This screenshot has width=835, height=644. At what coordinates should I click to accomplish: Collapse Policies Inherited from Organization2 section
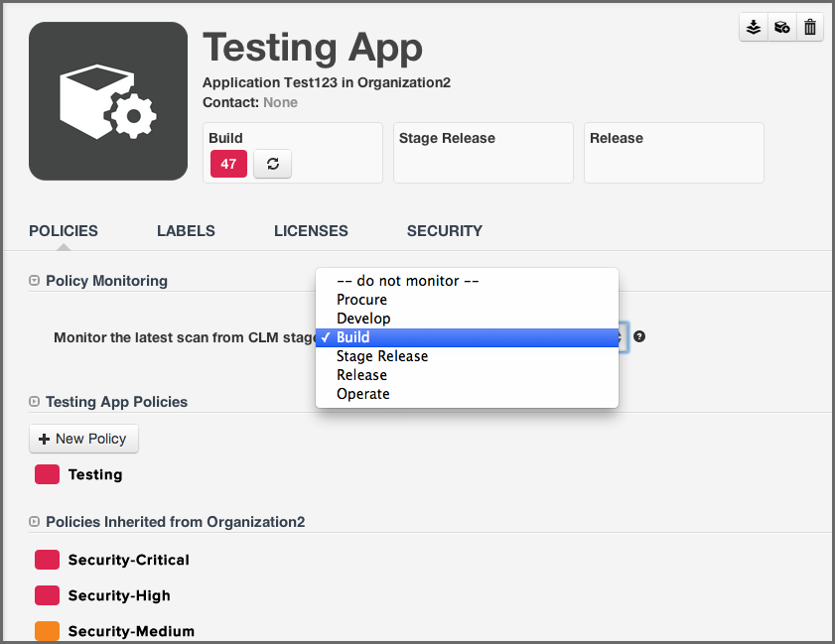32,522
